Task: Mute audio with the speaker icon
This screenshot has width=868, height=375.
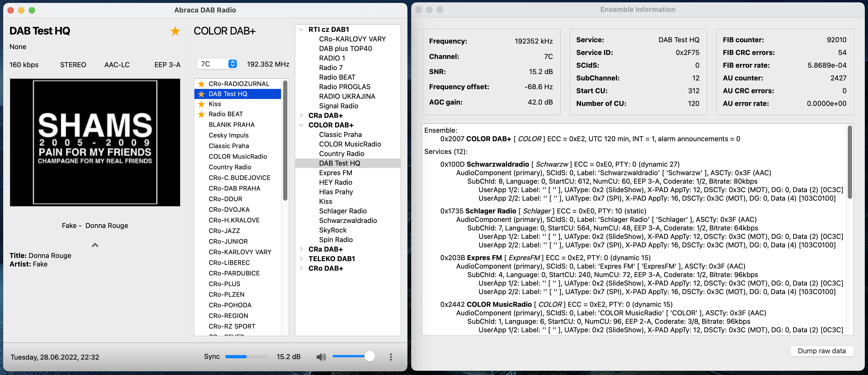Action: [x=321, y=356]
